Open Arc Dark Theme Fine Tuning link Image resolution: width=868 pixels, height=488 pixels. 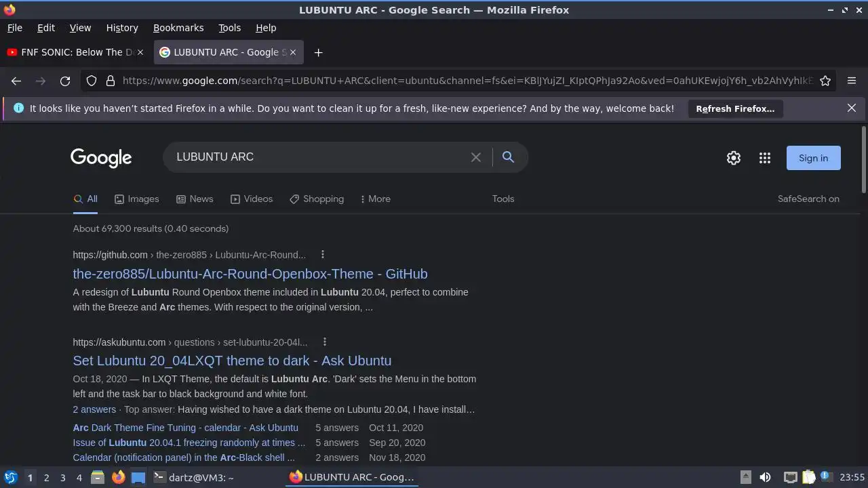(x=185, y=428)
